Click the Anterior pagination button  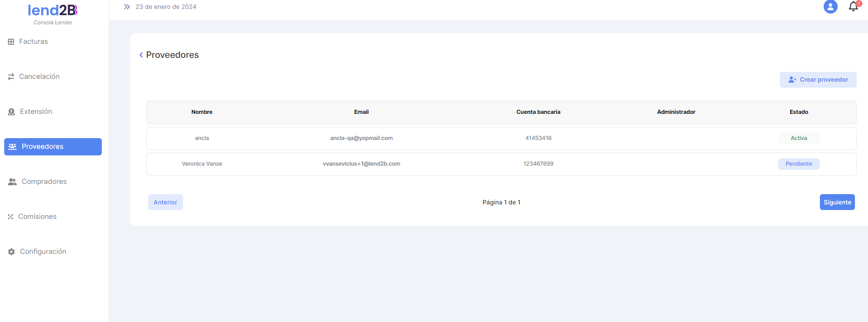pos(165,202)
